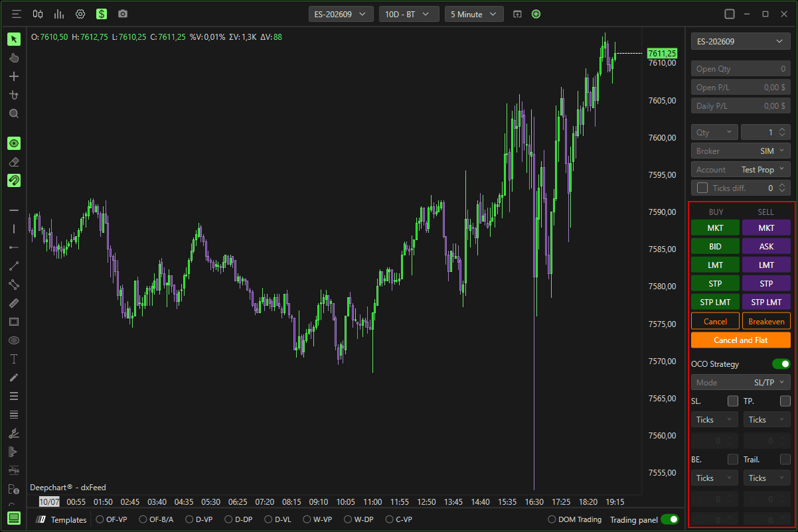Open the SL. Ticks unit dropdown

coord(714,419)
